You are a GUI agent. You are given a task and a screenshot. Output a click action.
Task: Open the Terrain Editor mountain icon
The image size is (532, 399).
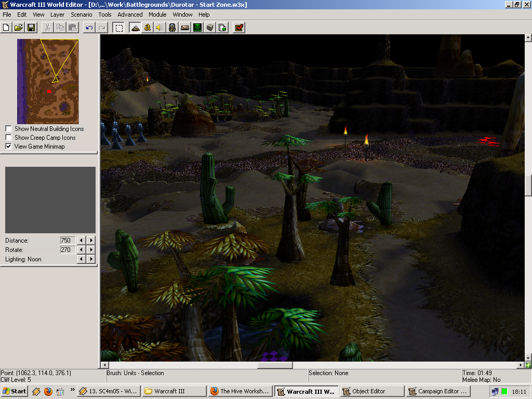[135, 28]
